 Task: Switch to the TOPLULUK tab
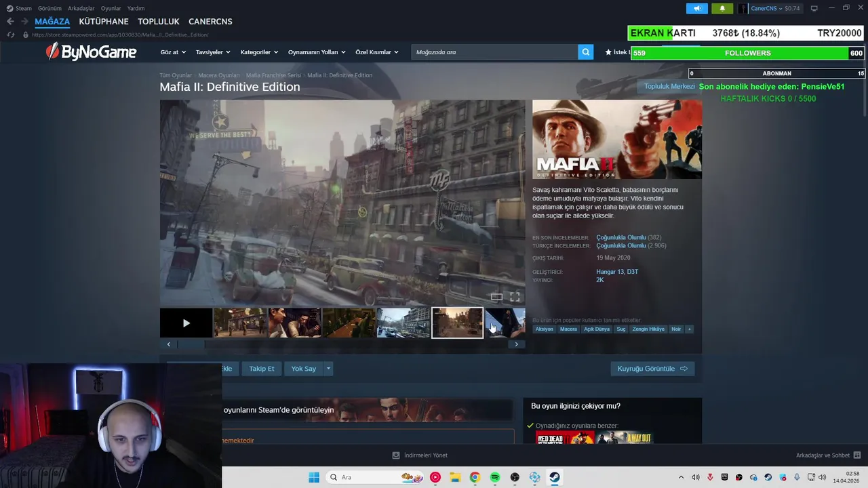[x=159, y=22]
